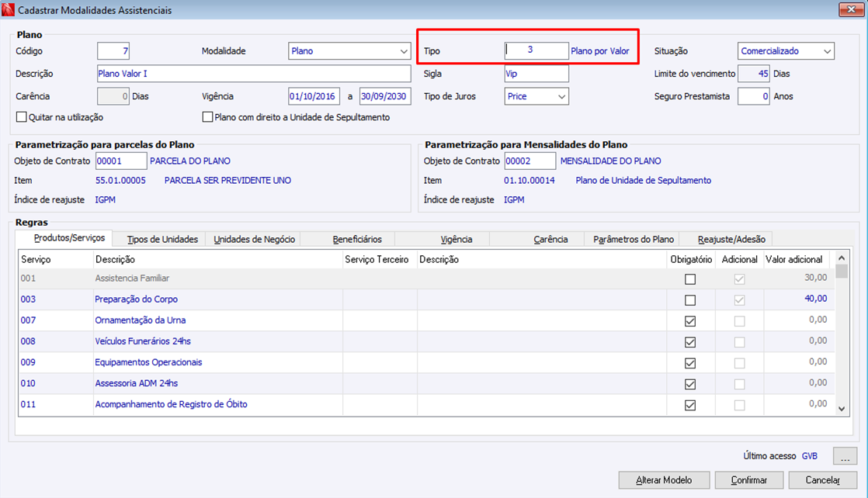Click the Código input field
The height and width of the screenshot is (498, 868).
click(113, 51)
